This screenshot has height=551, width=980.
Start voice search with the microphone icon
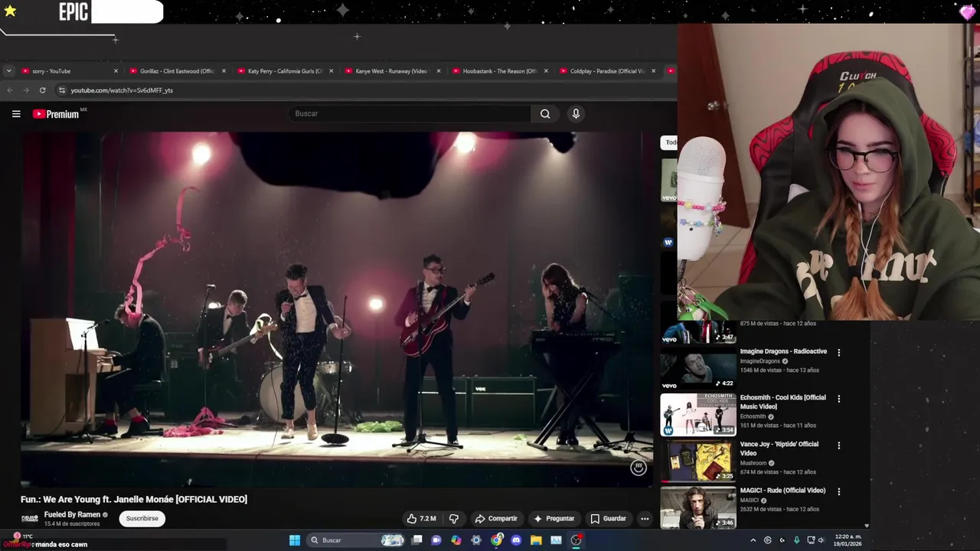tap(576, 114)
